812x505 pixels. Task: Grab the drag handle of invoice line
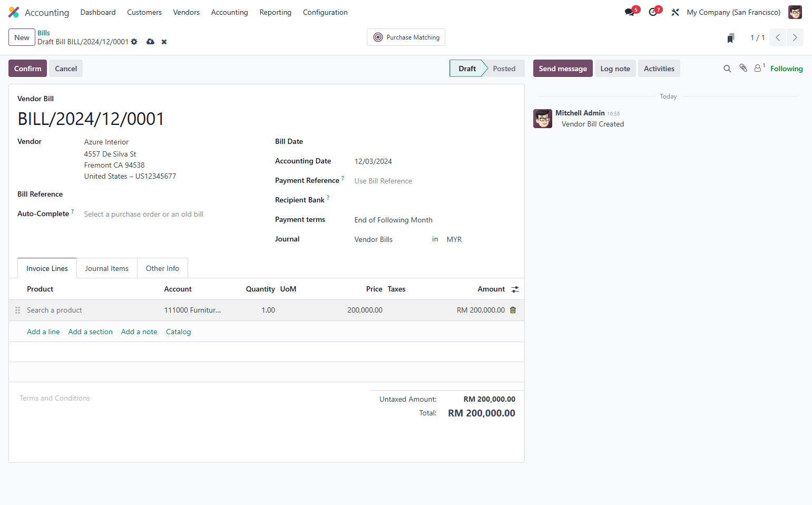tap(17, 310)
